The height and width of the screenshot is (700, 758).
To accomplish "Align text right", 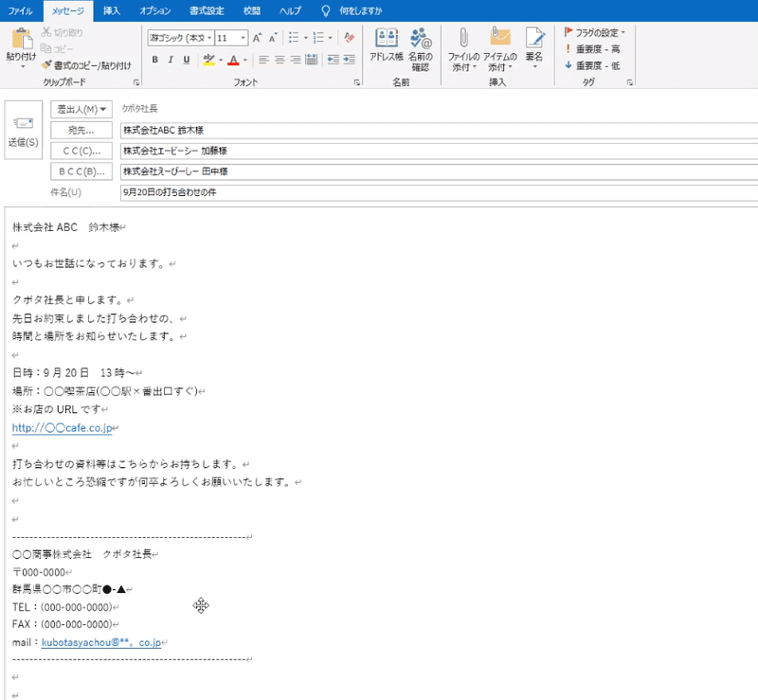I will point(296,60).
